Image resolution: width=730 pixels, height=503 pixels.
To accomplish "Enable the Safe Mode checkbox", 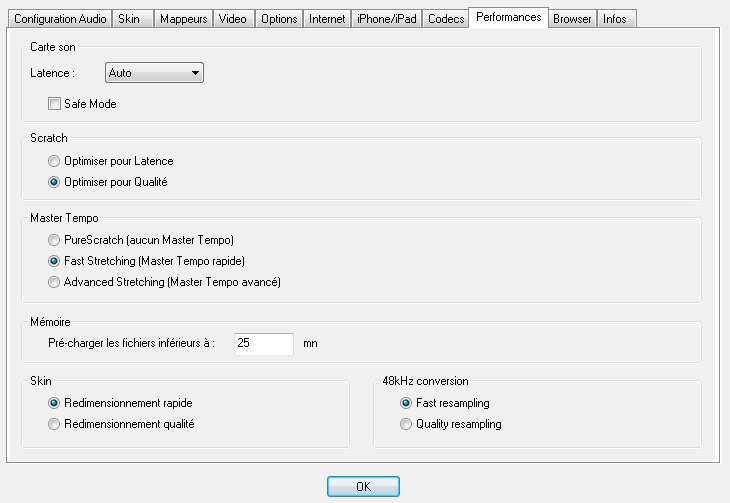I will point(54,103).
